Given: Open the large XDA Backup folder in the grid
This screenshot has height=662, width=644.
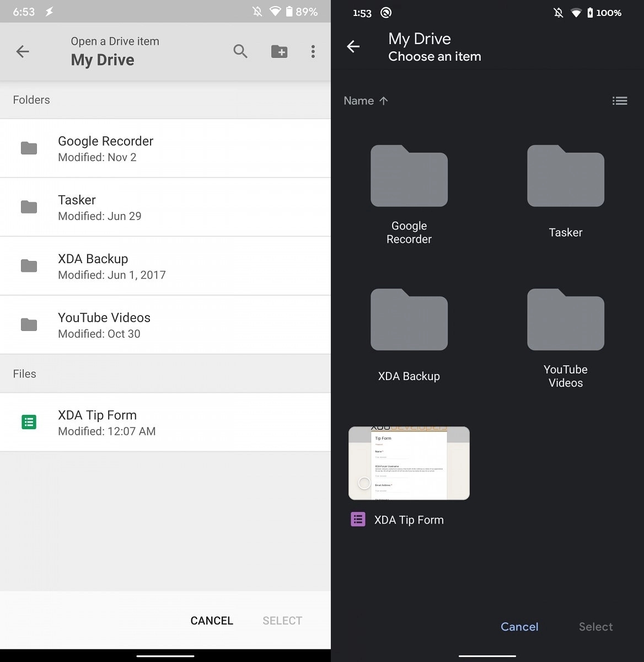Looking at the screenshot, I should pos(409,319).
